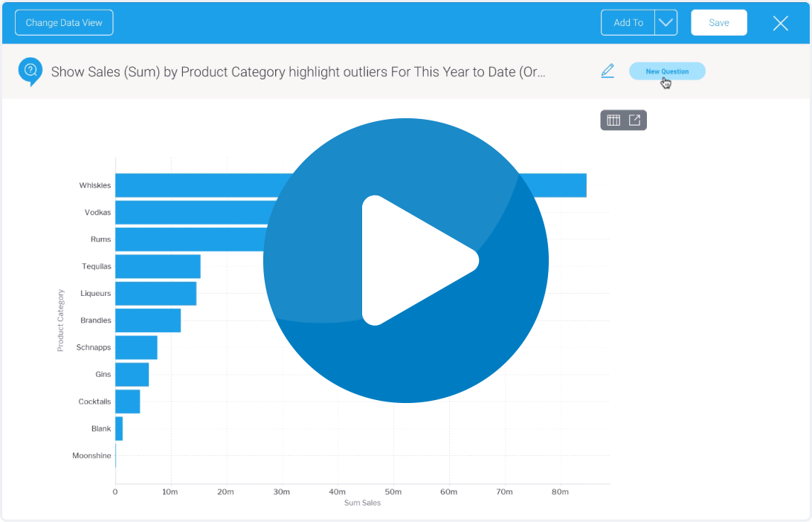Click the Rums category label

[x=100, y=239]
